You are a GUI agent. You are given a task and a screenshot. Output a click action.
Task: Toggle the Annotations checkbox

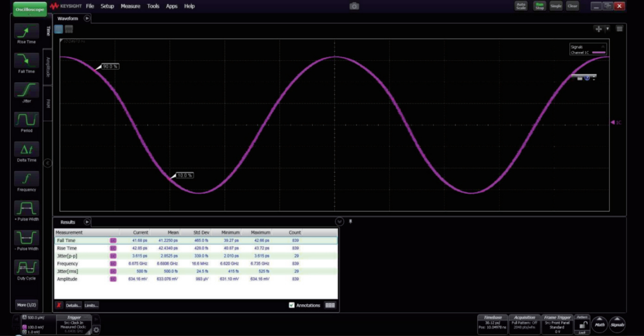(x=291, y=305)
